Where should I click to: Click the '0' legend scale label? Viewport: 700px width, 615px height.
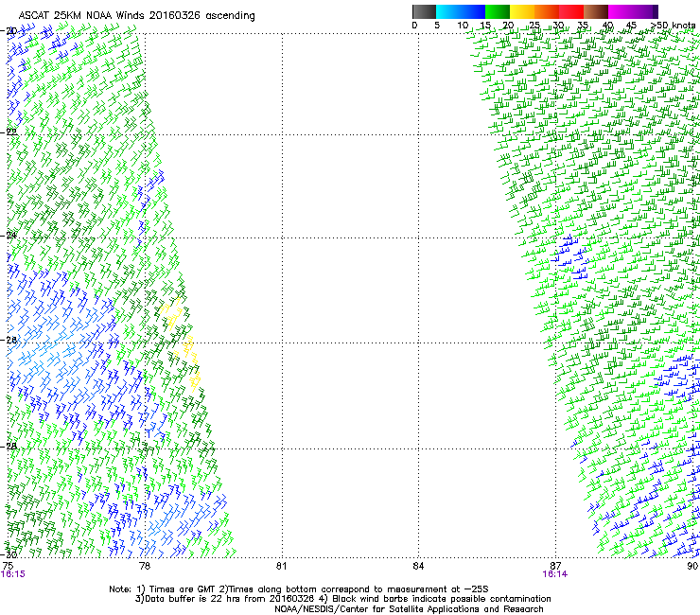tap(414, 26)
